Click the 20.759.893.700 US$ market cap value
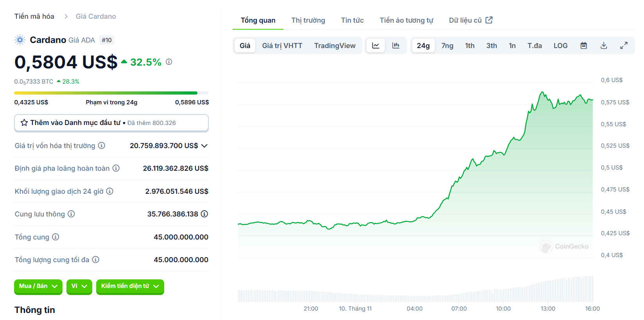This screenshot has width=644, height=320. [164, 146]
